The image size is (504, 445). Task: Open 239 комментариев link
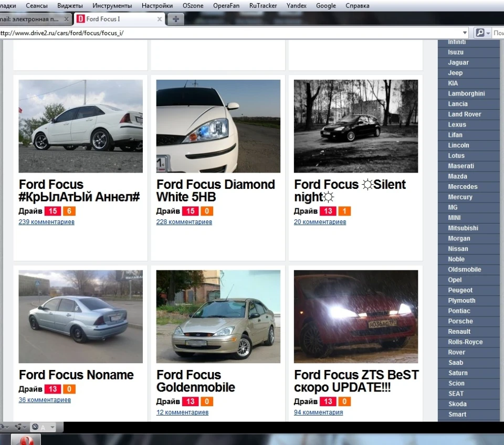pyautogui.click(x=47, y=221)
